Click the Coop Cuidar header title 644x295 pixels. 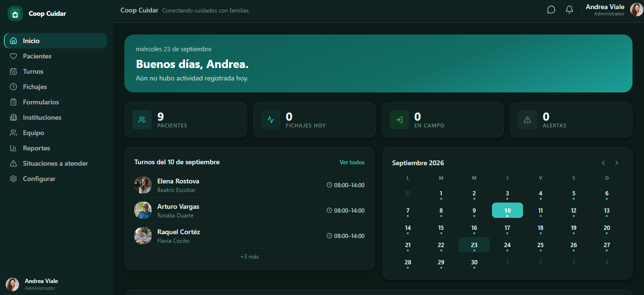pyautogui.click(x=139, y=10)
